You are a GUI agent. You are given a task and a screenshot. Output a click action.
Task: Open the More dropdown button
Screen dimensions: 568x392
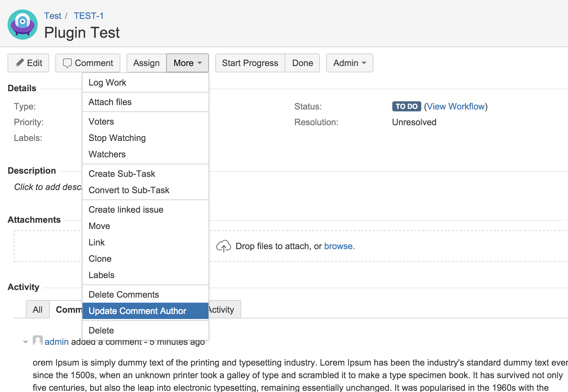click(188, 63)
